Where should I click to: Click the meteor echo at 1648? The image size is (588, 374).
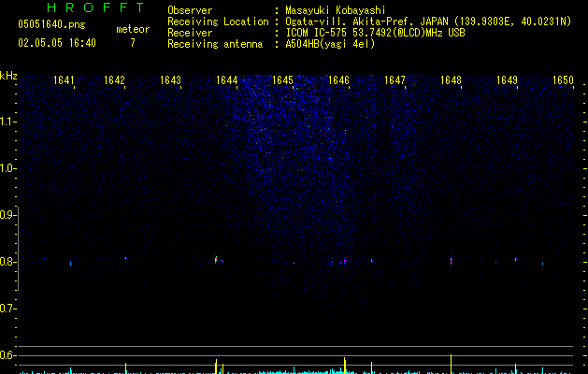(x=452, y=260)
